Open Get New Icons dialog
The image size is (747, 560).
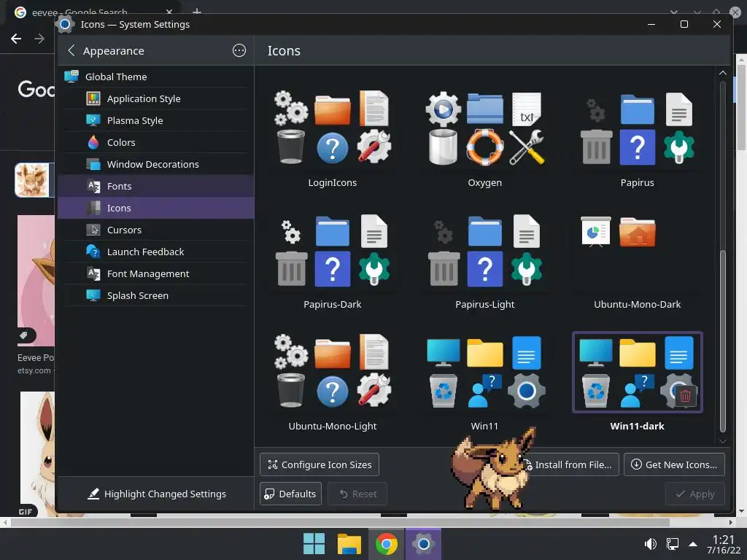pos(674,464)
